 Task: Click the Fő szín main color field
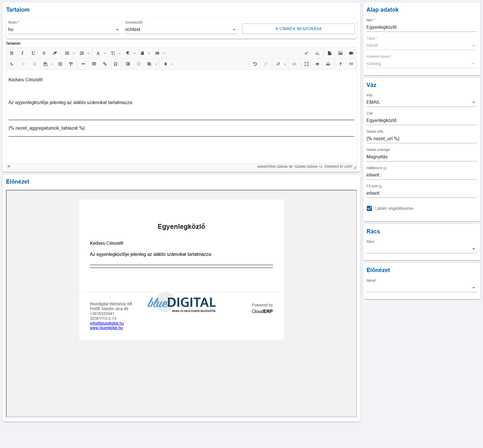click(422, 193)
